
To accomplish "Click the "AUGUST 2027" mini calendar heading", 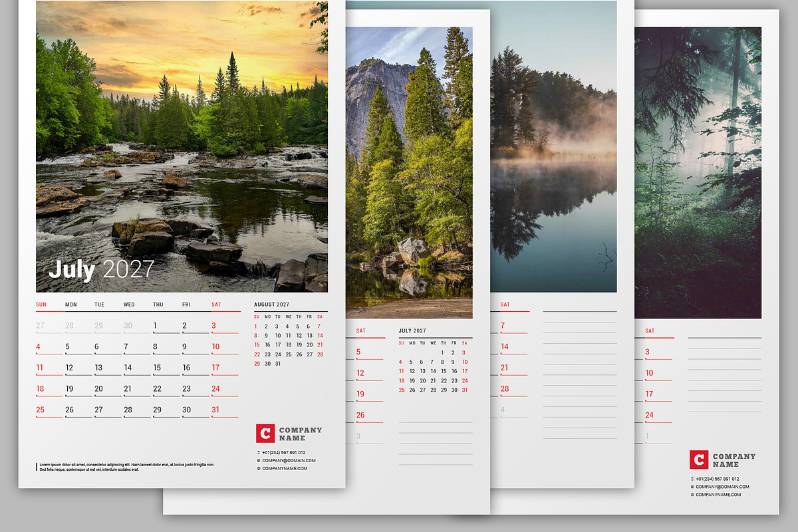I will [272, 305].
